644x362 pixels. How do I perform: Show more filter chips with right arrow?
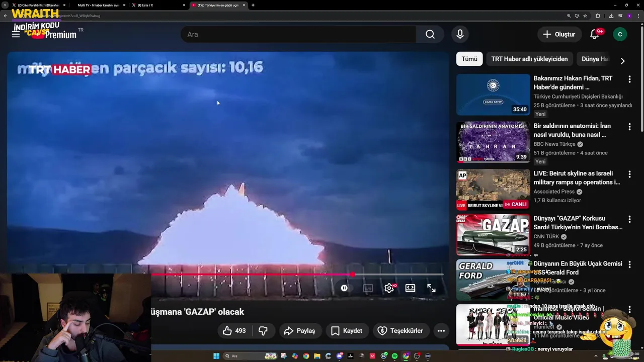click(622, 61)
